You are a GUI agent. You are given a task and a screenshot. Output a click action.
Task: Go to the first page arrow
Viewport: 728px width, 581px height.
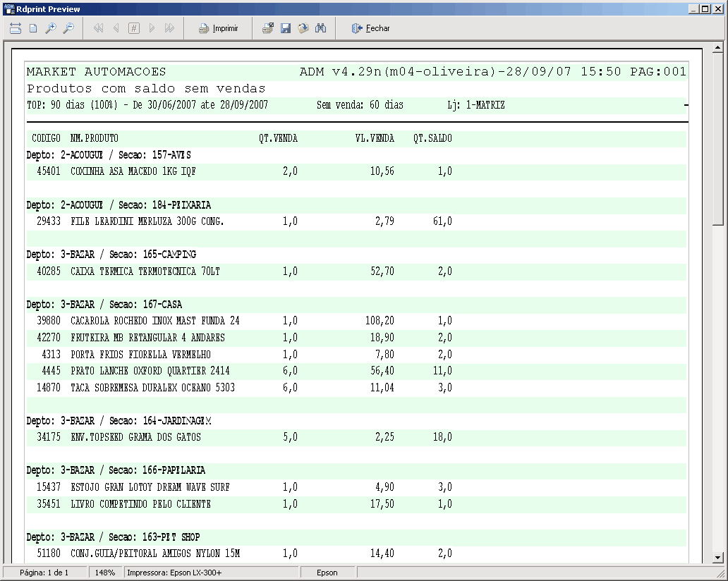(98, 28)
